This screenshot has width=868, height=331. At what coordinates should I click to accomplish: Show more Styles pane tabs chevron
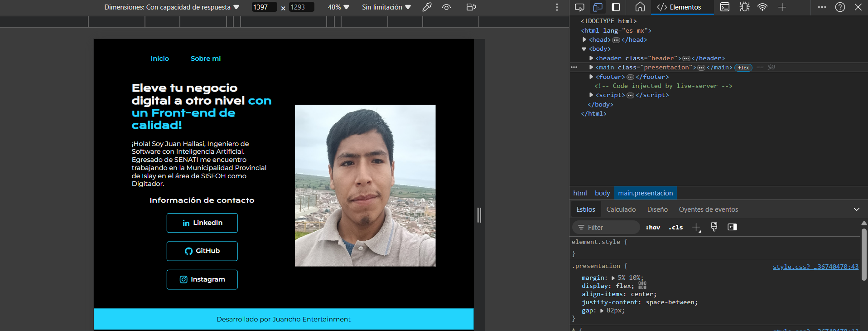point(857,209)
